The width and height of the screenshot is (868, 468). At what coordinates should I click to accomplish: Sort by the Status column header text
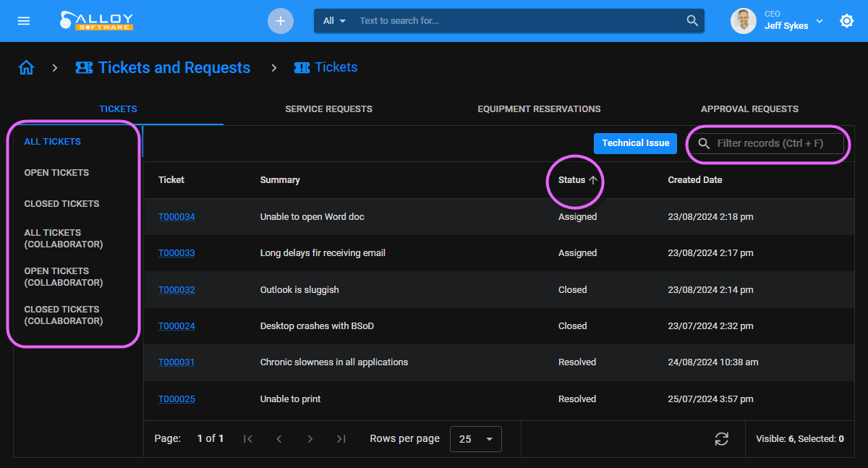coord(571,180)
